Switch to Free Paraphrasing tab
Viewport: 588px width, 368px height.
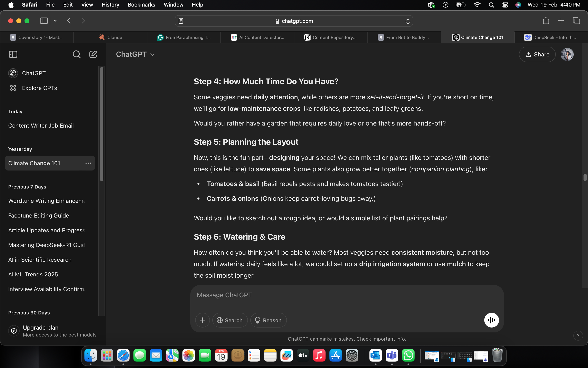click(184, 37)
